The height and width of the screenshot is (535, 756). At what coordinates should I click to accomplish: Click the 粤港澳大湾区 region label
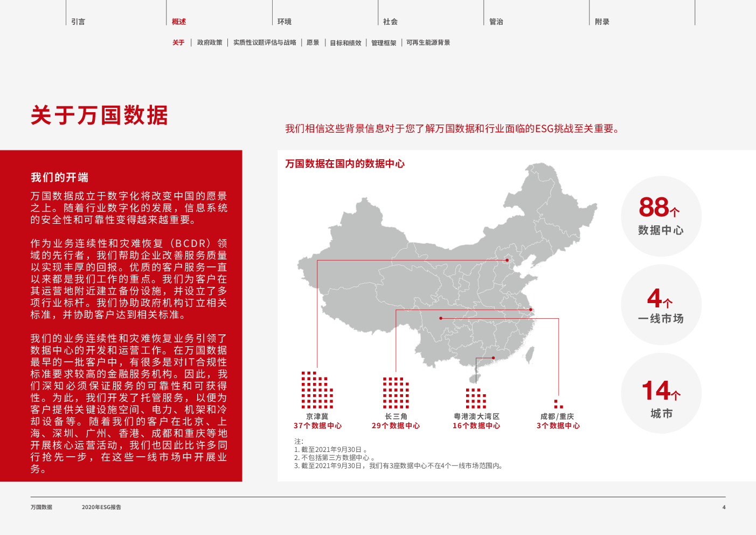(476, 416)
